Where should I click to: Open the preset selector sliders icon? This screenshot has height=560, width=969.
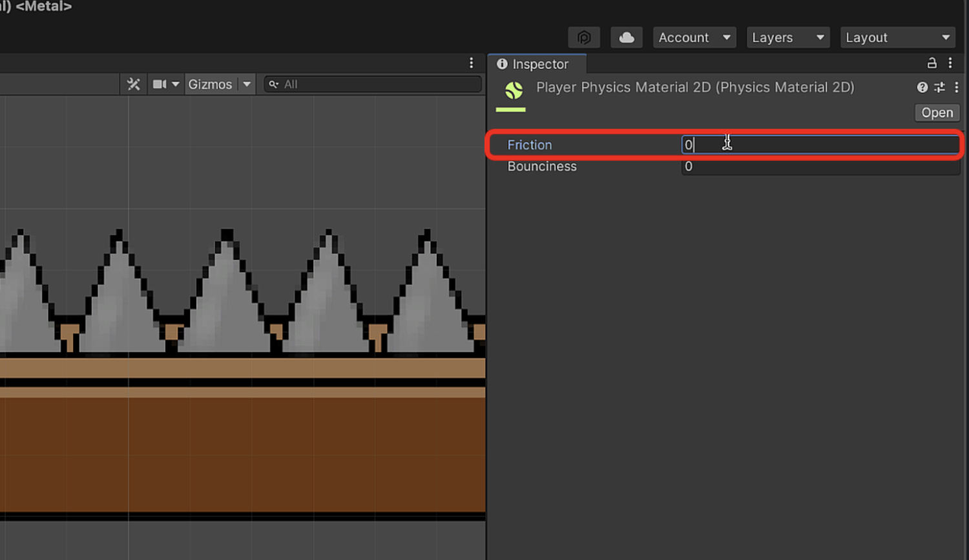pyautogui.click(x=939, y=87)
